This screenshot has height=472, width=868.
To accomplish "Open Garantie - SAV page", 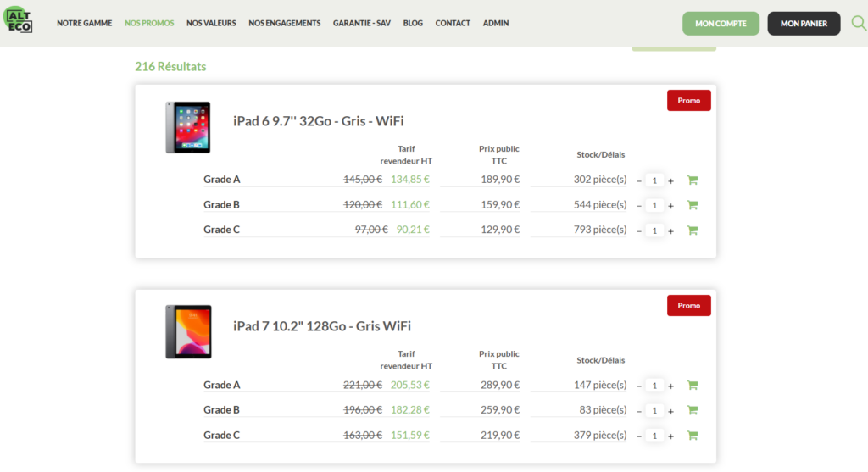I will coord(361,23).
